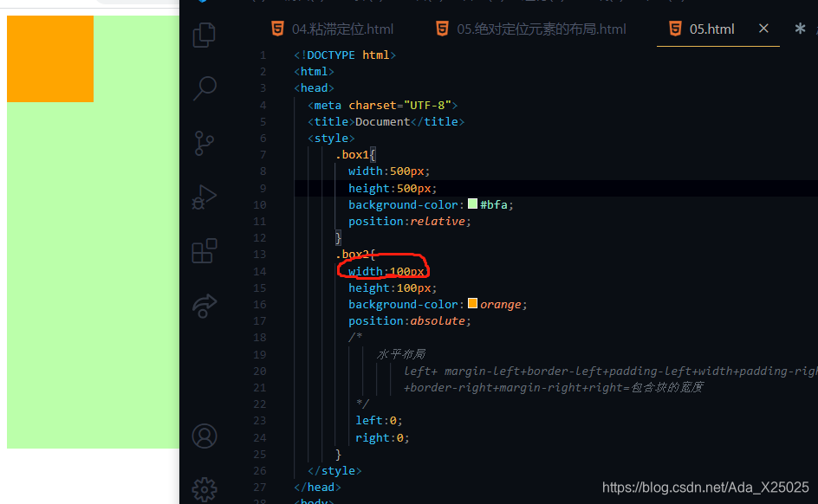This screenshot has width=818, height=504.
Task: Click the "<title>Document</title>" line
Action: (x=386, y=121)
